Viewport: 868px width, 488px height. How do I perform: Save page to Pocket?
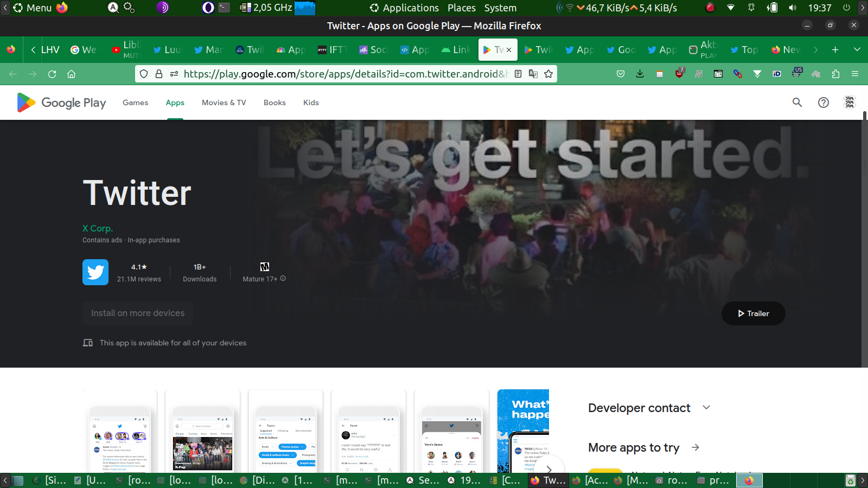tap(621, 74)
